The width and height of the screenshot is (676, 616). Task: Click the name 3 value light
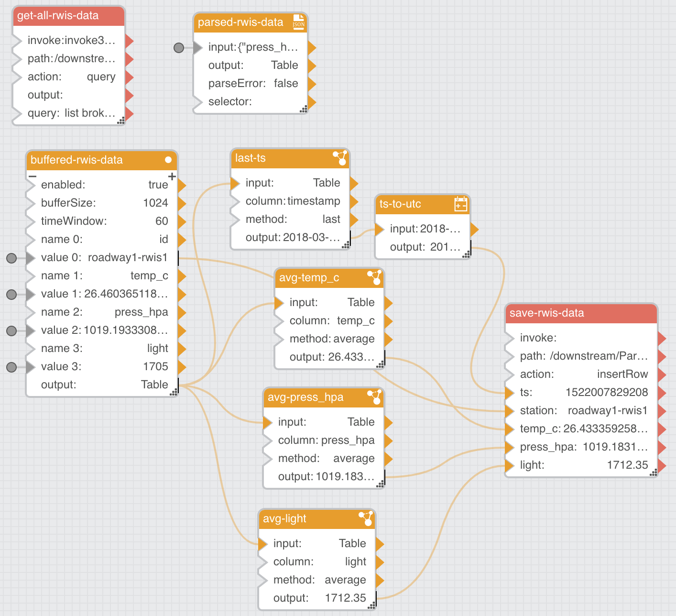(158, 348)
